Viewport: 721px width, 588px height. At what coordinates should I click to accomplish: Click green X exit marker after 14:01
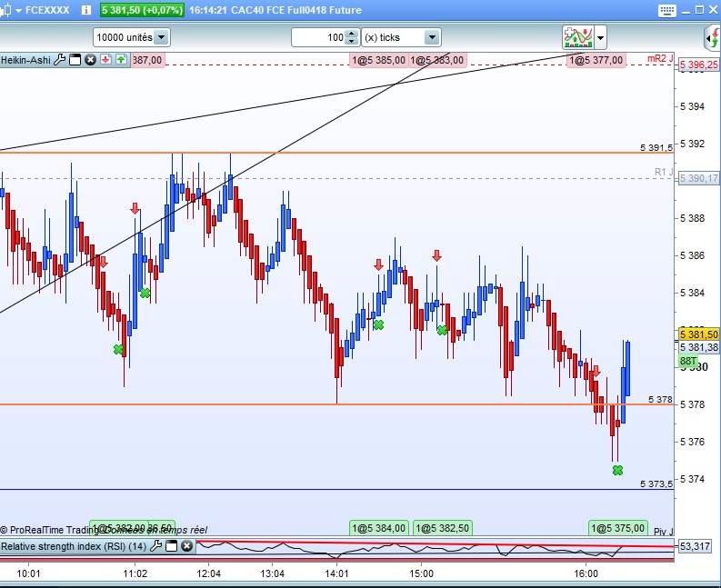coord(378,325)
